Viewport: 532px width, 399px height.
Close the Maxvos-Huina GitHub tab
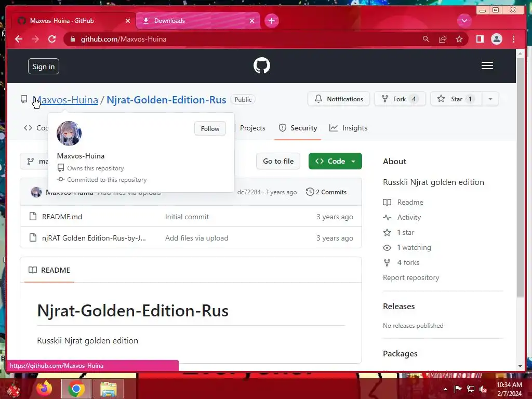click(x=128, y=21)
